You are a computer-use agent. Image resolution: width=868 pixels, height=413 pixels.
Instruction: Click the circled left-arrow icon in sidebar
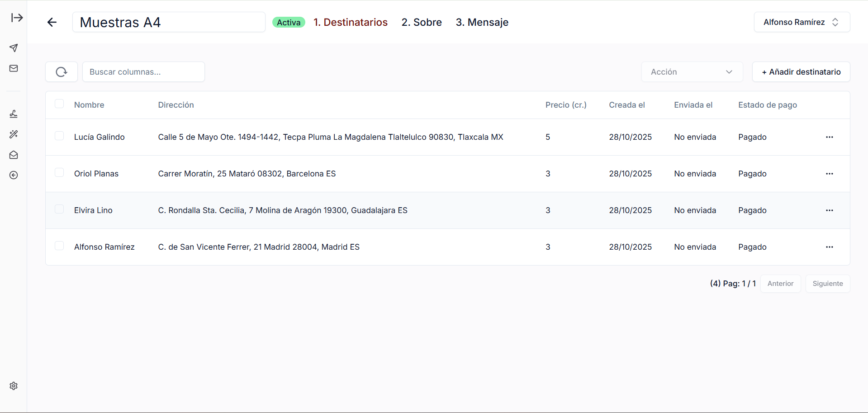point(14,175)
